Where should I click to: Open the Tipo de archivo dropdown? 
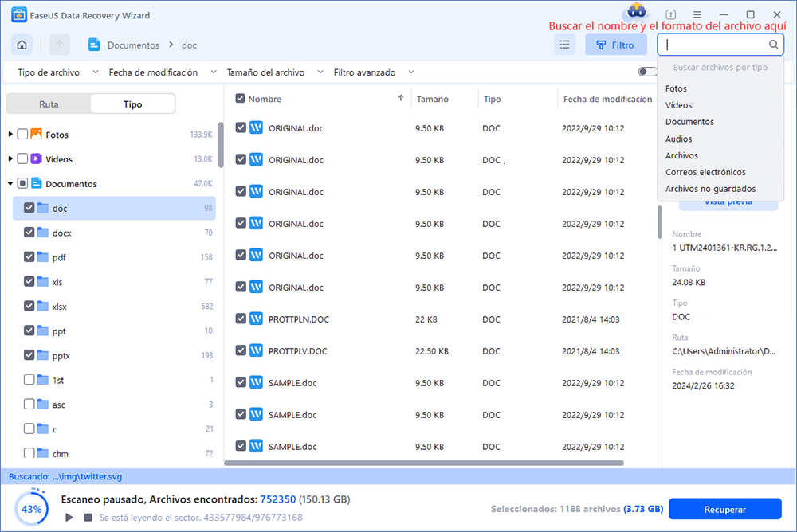(58, 72)
